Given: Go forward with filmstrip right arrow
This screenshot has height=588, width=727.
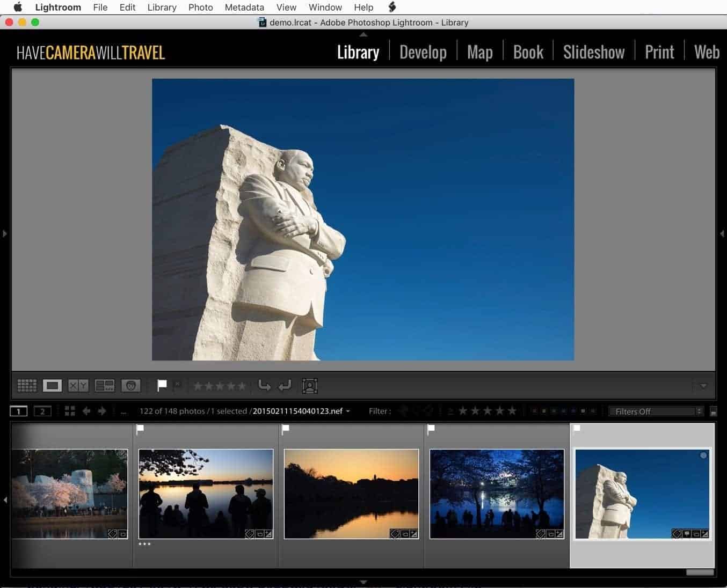Looking at the screenshot, I should click(101, 411).
